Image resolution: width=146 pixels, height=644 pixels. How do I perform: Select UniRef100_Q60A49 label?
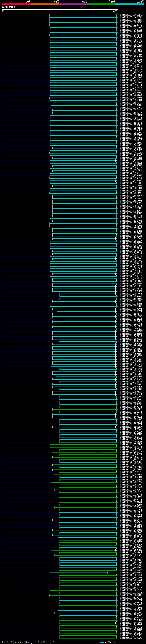131,553
